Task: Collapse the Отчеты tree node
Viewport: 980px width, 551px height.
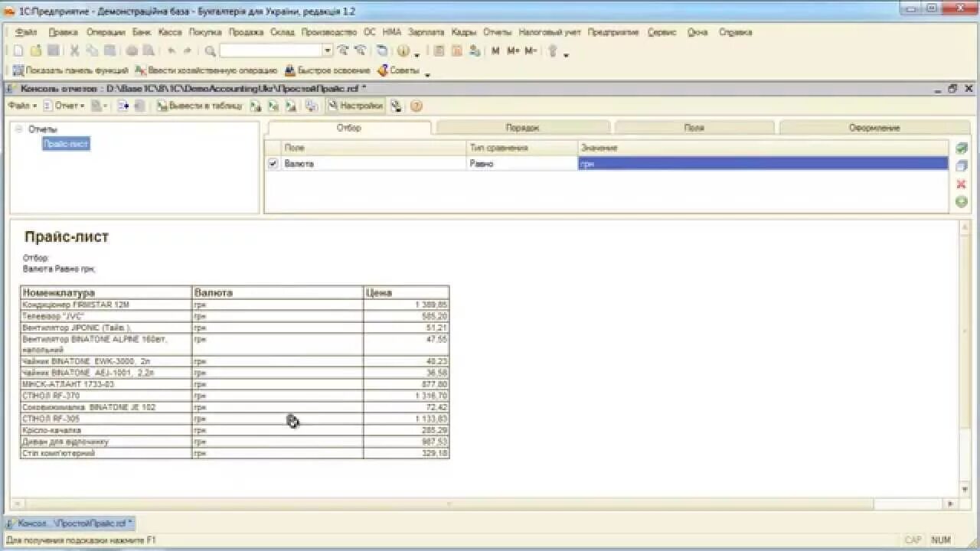Action: (18, 129)
